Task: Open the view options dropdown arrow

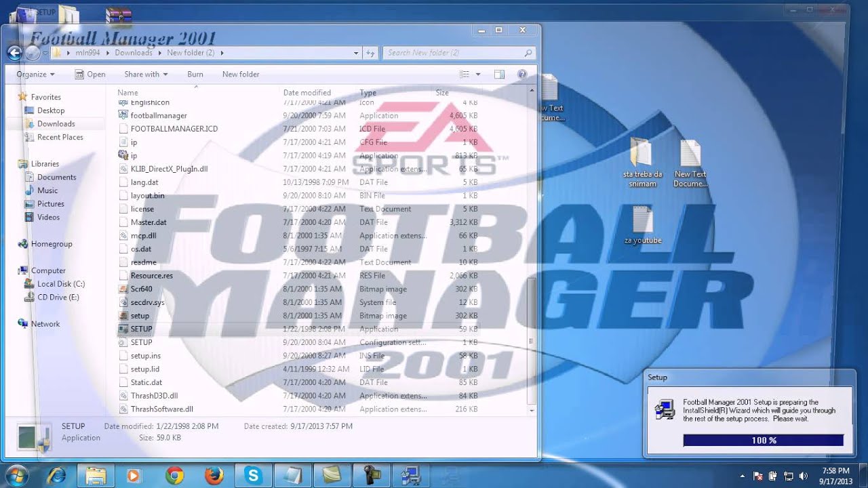Action: click(x=478, y=74)
